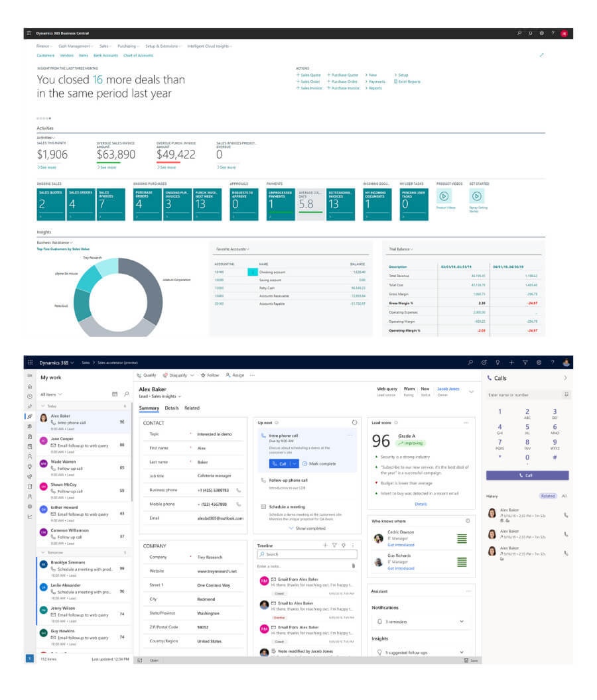Viewport: 597px width, 700px height.
Task: Select the Related filter in call History
Action: [x=547, y=496]
